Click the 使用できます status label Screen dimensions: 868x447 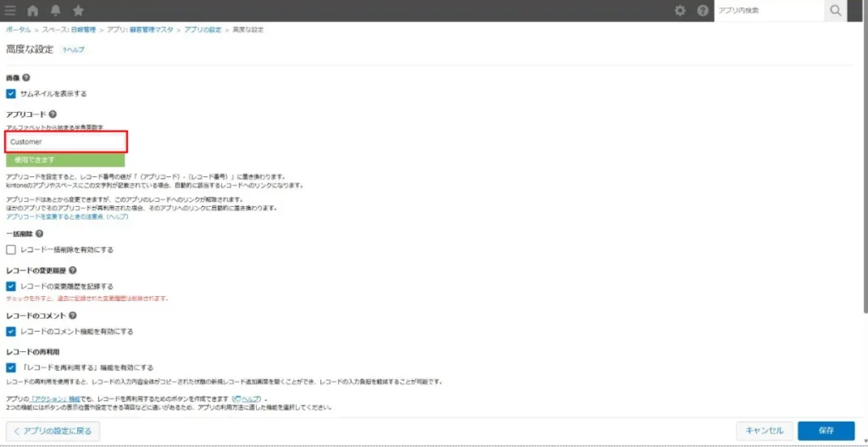[65, 160]
